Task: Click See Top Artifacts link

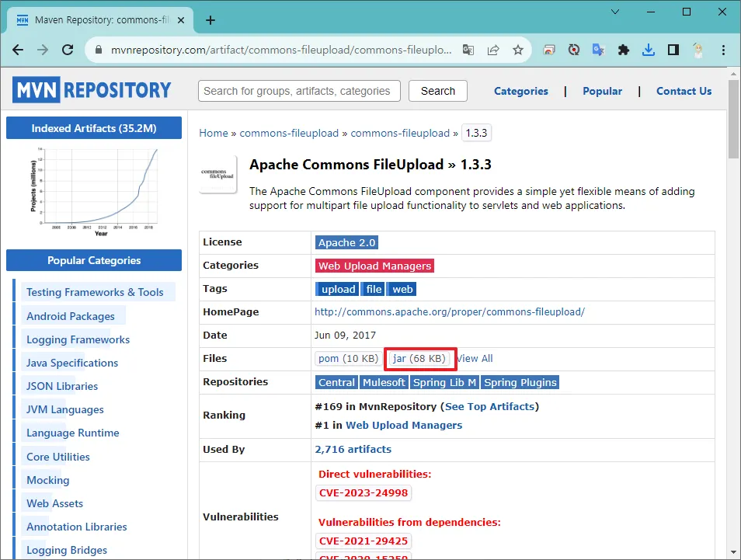Action: point(489,407)
